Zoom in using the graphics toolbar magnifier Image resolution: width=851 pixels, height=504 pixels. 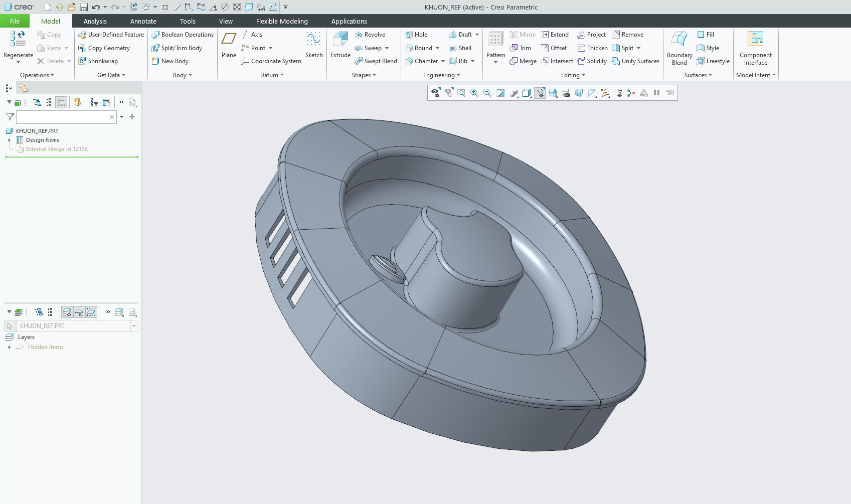coord(474,93)
